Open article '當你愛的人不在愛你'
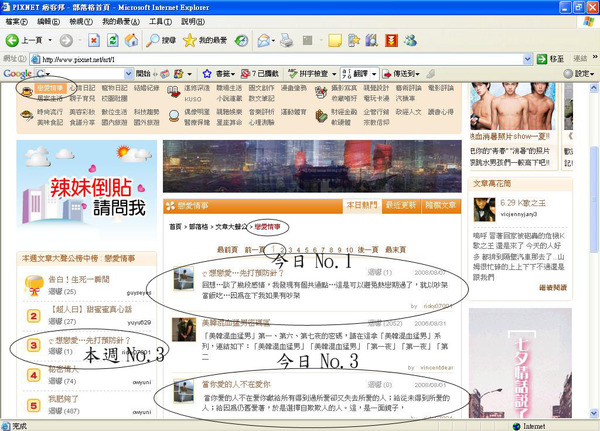The image size is (600, 431). tap(236, 384)
